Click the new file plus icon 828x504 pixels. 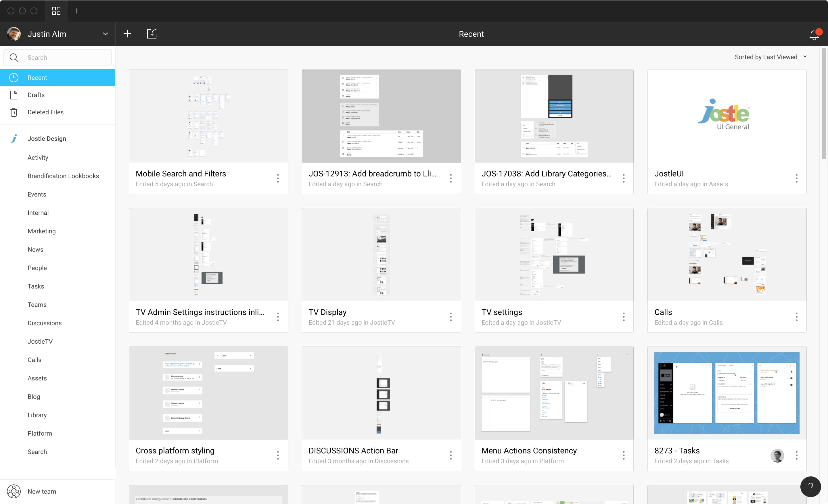click(127, 34)
